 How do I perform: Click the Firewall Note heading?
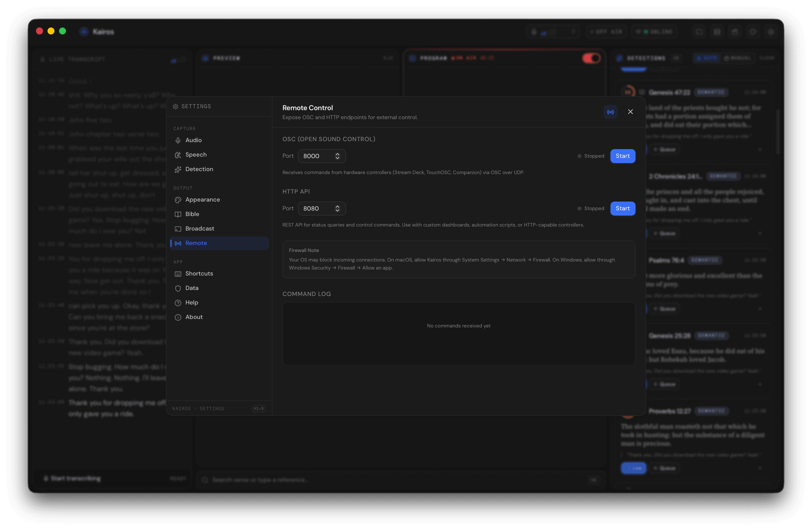click(304, 251)
